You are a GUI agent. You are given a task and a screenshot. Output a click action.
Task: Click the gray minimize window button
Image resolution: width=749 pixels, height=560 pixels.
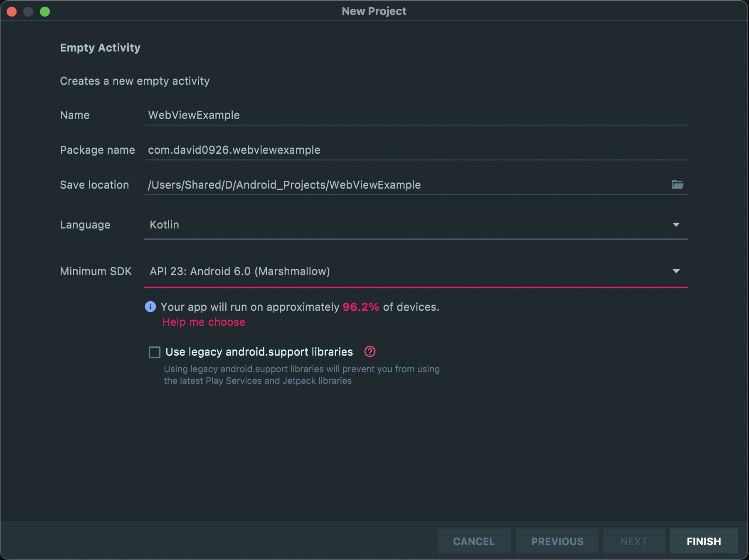(x=28, y=12)
